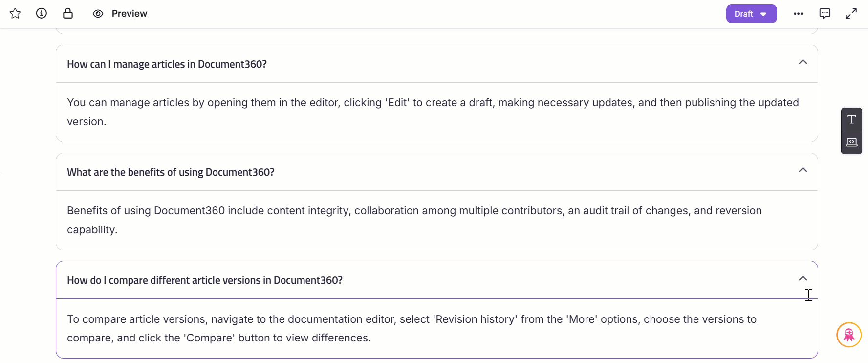Open the article info icon
868x363 pixels.
pos(42,14)
